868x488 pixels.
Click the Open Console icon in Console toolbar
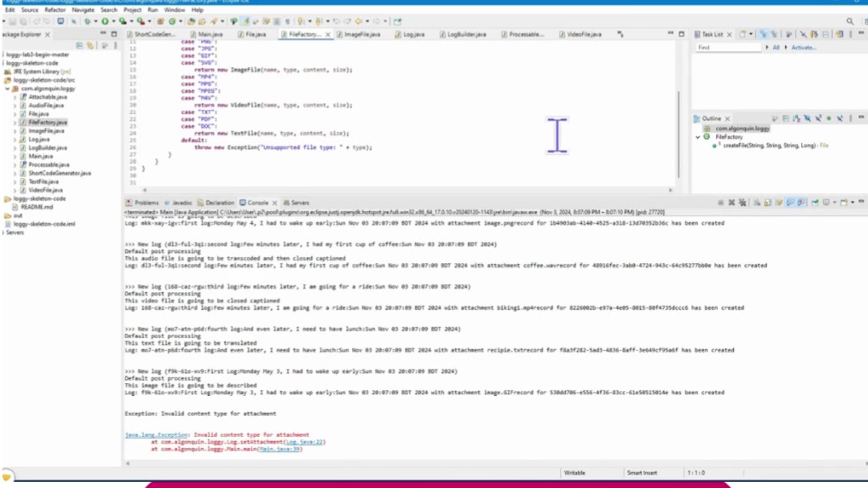(843, 202)
